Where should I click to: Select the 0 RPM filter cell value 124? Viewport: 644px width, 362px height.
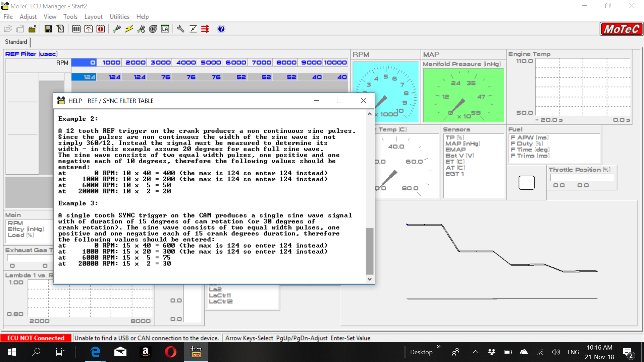pos(84,77)
